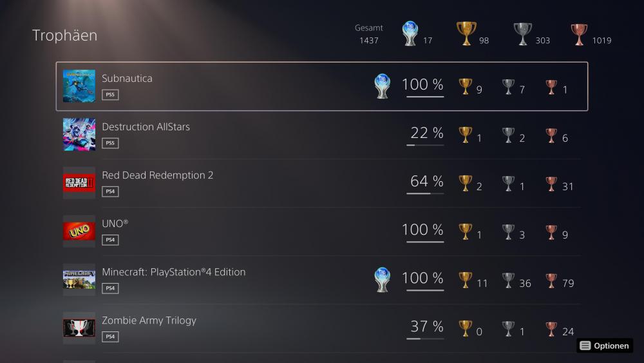Select the Minecraft: PlayStation 4 Edition title
This screenshot has height=363, width=644.
point(173,272)
